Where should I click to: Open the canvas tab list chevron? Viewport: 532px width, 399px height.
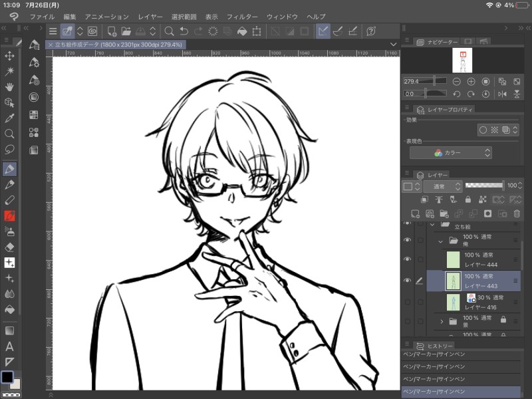pos(393,45)
